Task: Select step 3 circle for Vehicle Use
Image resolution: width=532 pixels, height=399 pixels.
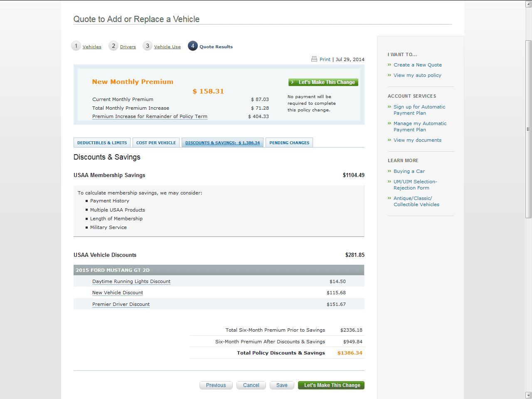Action: (148, 46)
